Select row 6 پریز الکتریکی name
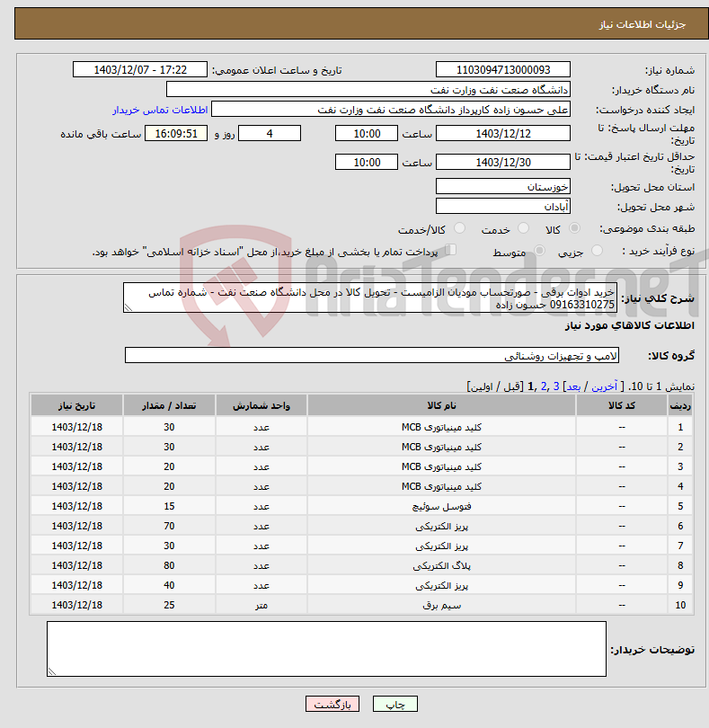The width and height of the screenshot is (709, 728). (x=441, y=526)
